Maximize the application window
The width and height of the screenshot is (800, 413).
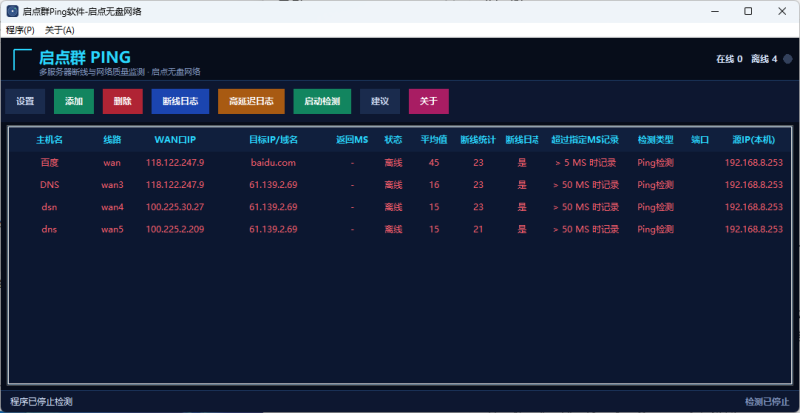(x=748, y=11)
